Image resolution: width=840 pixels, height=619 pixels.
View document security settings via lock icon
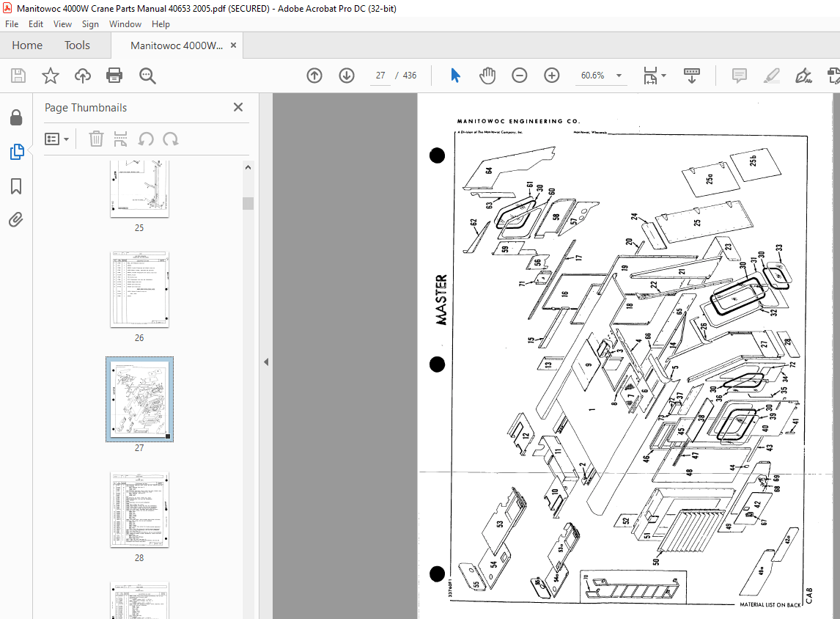16,117
